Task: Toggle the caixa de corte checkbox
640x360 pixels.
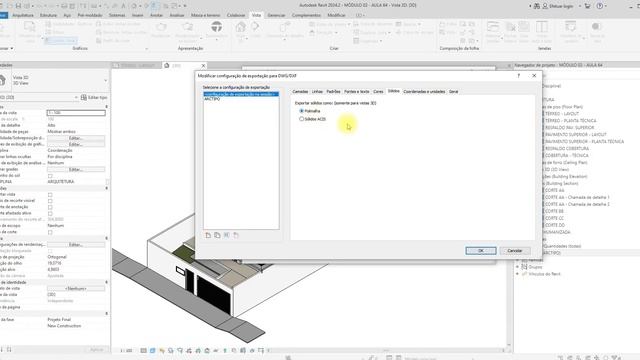Action: [x=50, y=232]
